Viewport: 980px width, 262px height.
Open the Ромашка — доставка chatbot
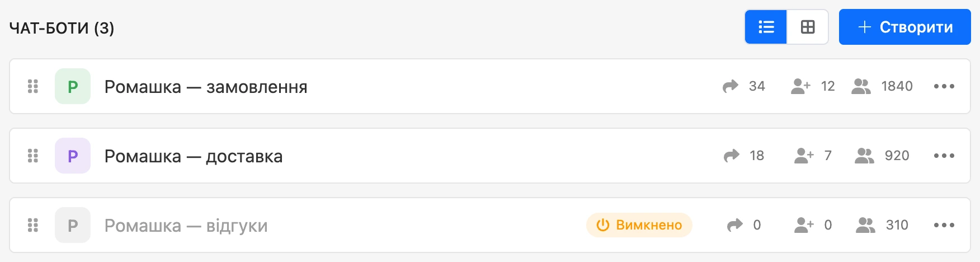[194, 156]
